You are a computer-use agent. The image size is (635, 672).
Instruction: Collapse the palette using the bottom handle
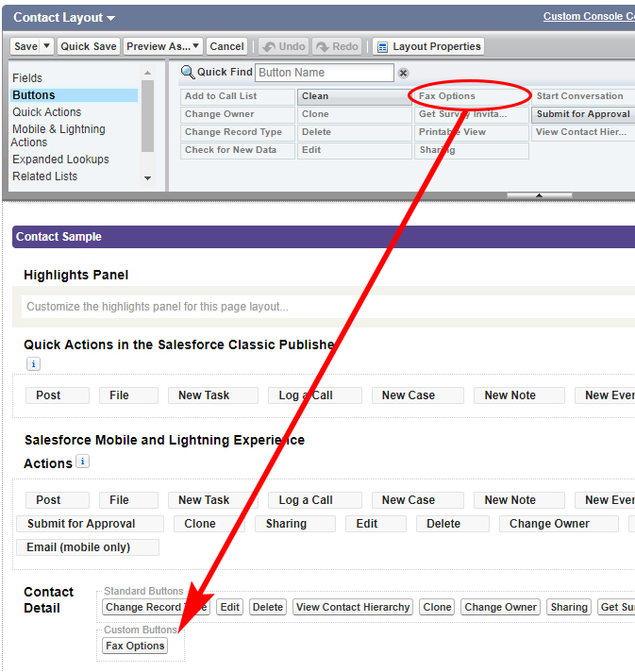539,195
